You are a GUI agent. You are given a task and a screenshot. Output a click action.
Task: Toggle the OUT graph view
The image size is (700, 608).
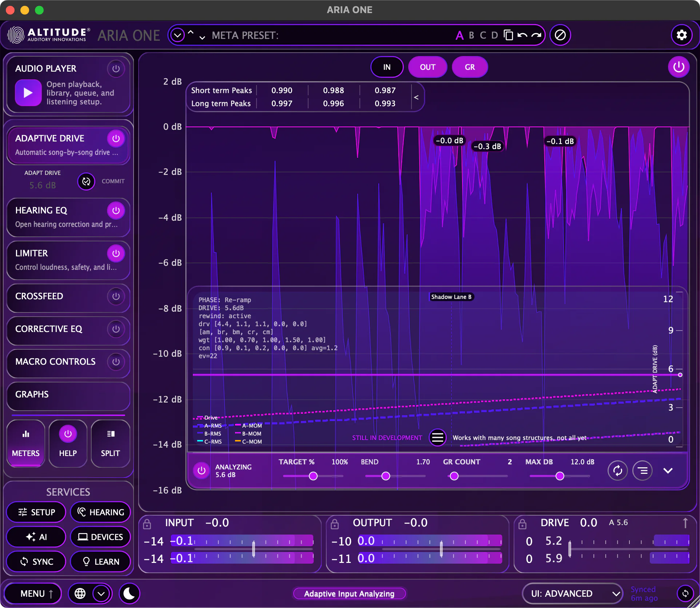(x=427, y=67)
